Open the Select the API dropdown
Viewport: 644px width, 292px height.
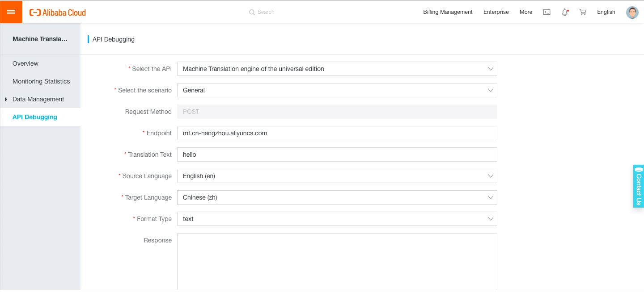(337, 69)
